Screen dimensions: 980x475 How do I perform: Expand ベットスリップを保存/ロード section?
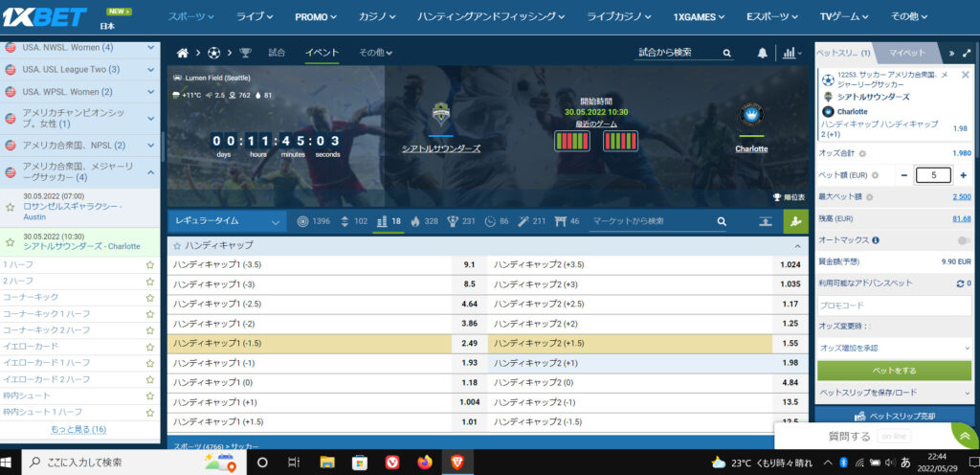(x=895, y=393)
